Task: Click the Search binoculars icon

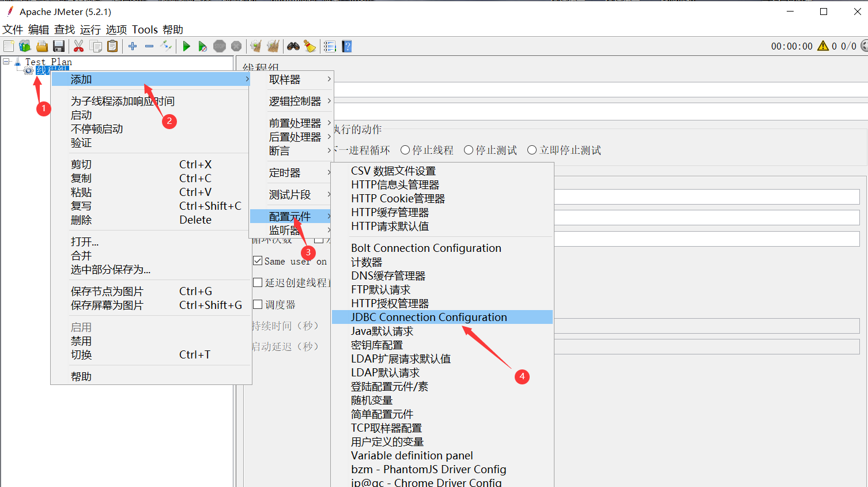Action: (293, 46)
